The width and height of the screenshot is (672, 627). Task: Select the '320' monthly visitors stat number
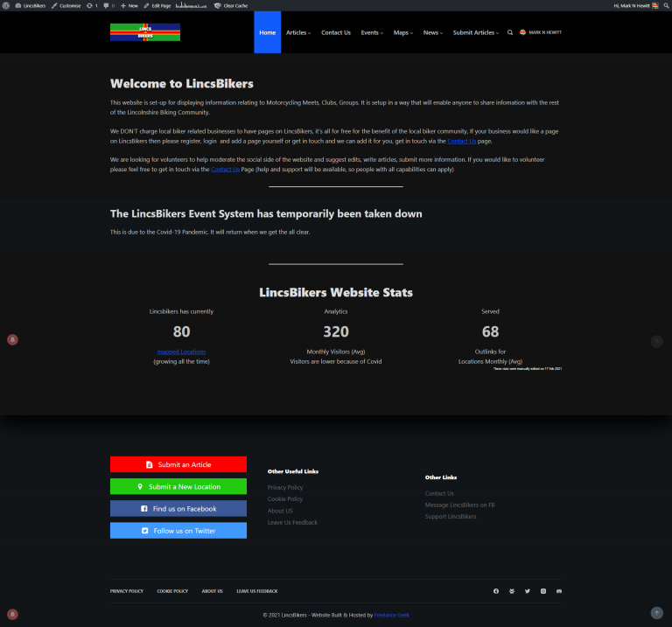pyautogui.click(x=336, y=331)
